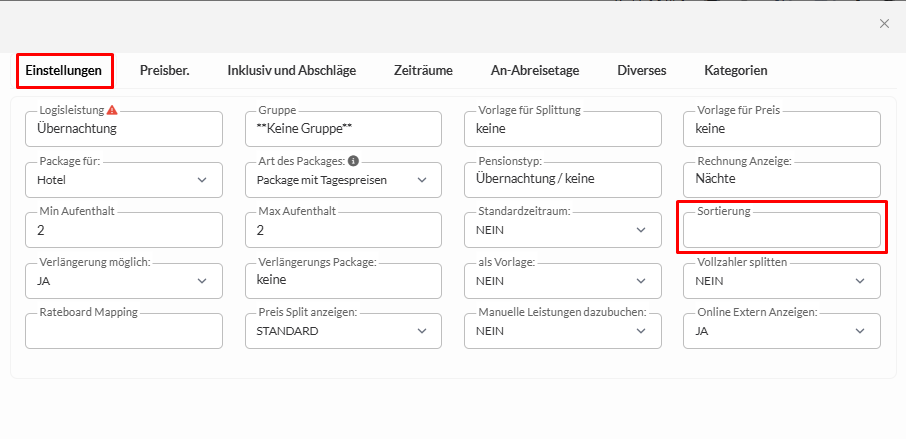Expand Art des Packages dropdown
This screenshot has width=906, height=439.
[x=342, y=180]
